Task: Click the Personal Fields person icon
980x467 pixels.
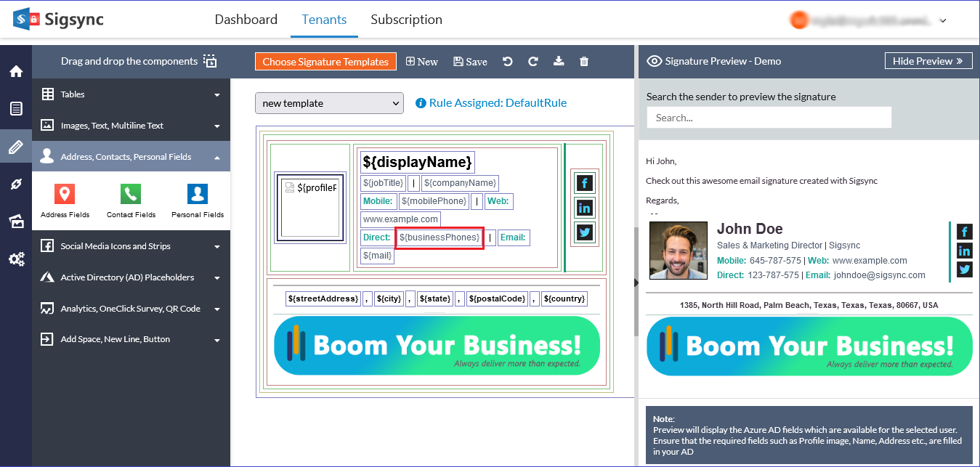Action: pos(198,194)
